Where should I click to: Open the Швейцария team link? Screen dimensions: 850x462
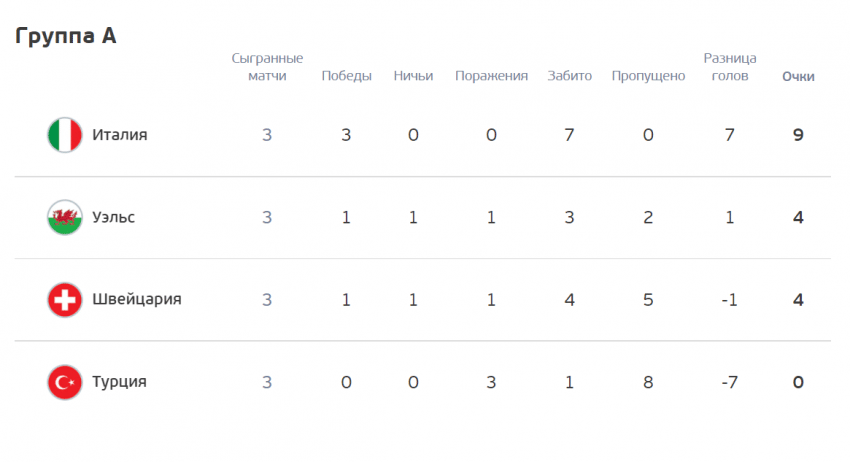pos(137,299)
